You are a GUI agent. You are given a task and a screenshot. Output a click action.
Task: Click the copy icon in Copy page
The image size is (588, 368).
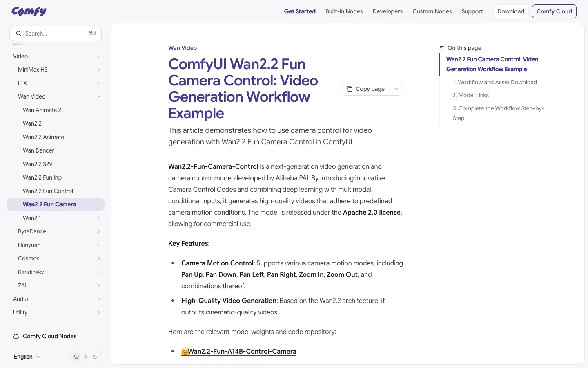pos(350,89)
